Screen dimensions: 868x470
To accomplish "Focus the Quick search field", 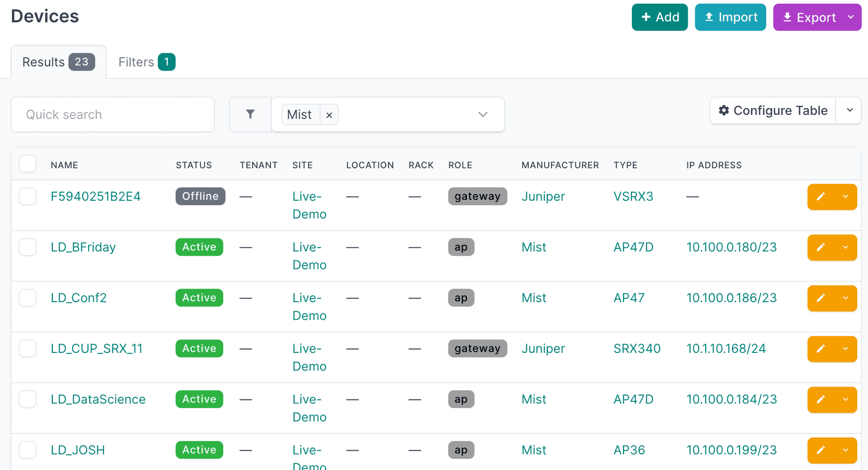I will pyautogui.click(x=113, y=114).
